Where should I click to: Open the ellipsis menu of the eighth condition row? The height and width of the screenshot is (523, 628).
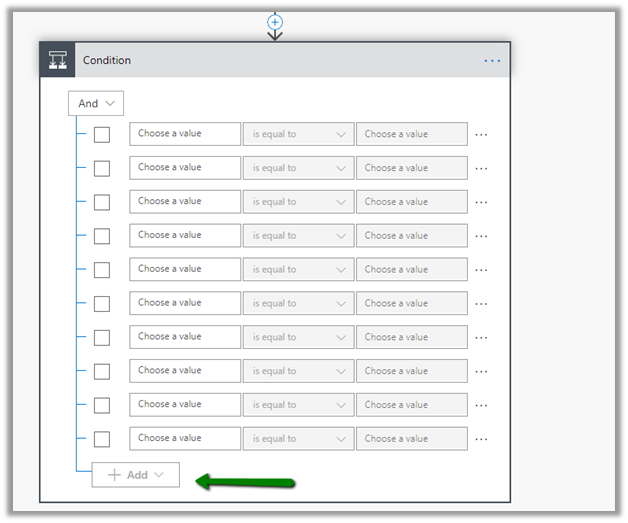[x=481, y=371]
